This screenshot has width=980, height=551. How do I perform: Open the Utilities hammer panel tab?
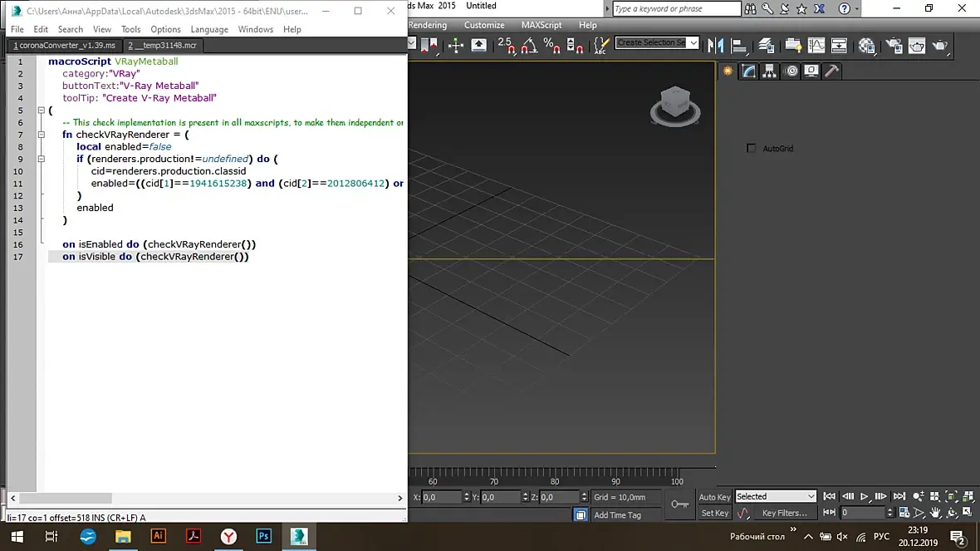coord(831,71)
